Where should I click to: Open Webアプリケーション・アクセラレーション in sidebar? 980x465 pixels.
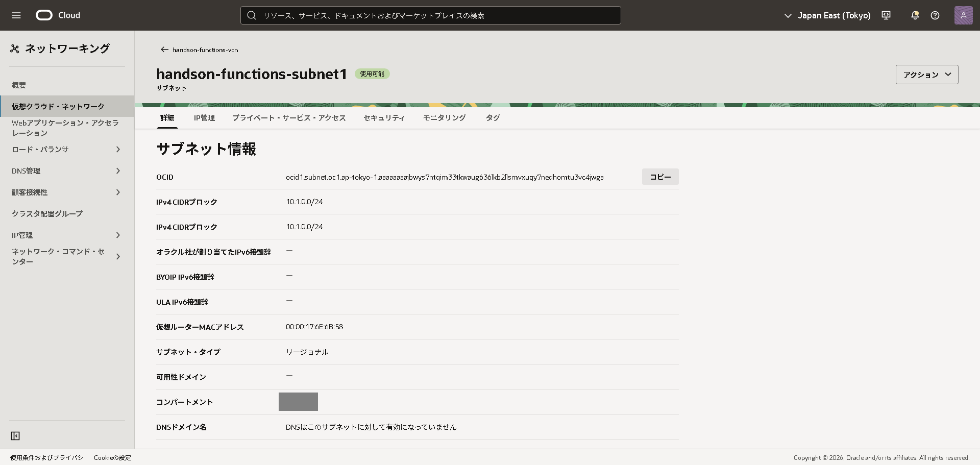pos(65,128)
